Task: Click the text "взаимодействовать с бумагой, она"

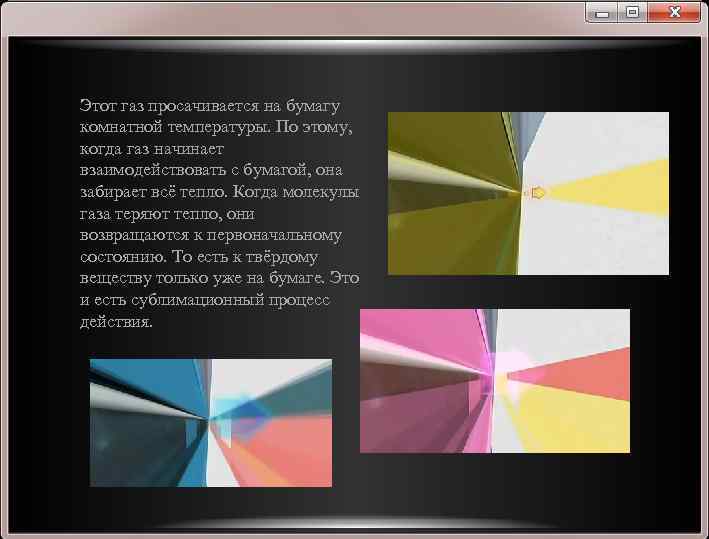Action: click(211, 170)
